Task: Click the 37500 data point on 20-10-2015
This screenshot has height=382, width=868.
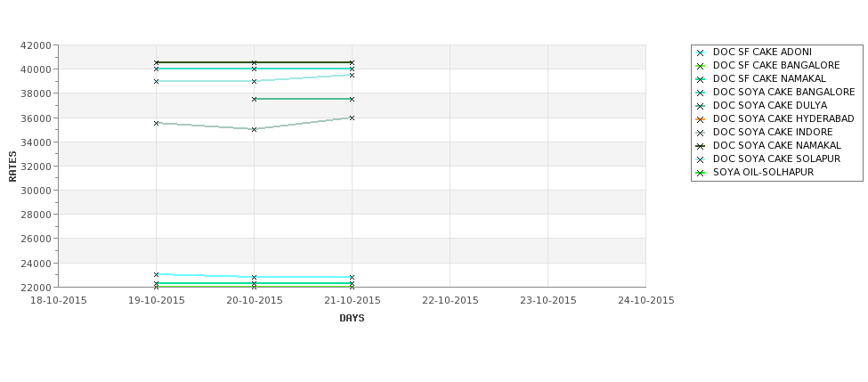Action: point(254,99)
